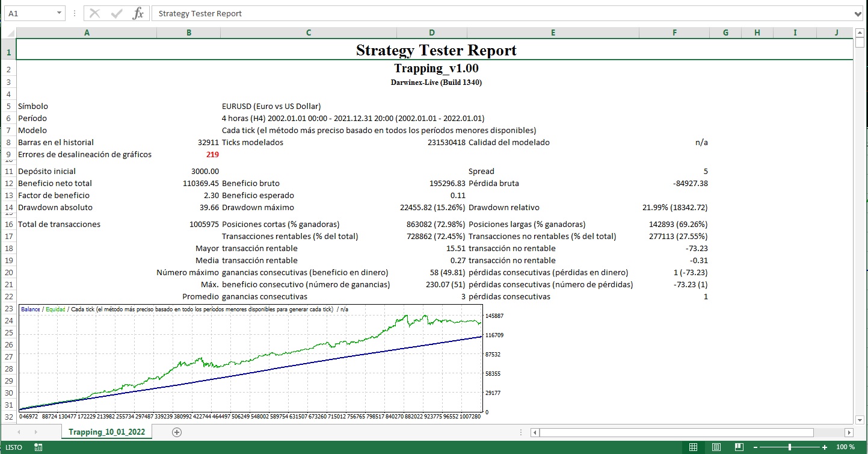Click the Cancel entry X icon
Viewport: 868px width, 454px height.
[x=95, y=13]
